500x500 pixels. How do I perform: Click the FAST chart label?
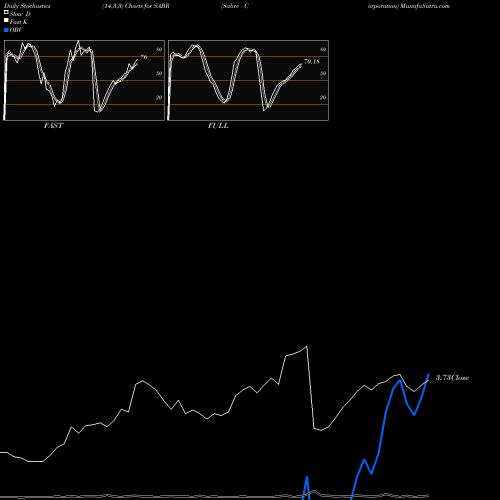53,126
